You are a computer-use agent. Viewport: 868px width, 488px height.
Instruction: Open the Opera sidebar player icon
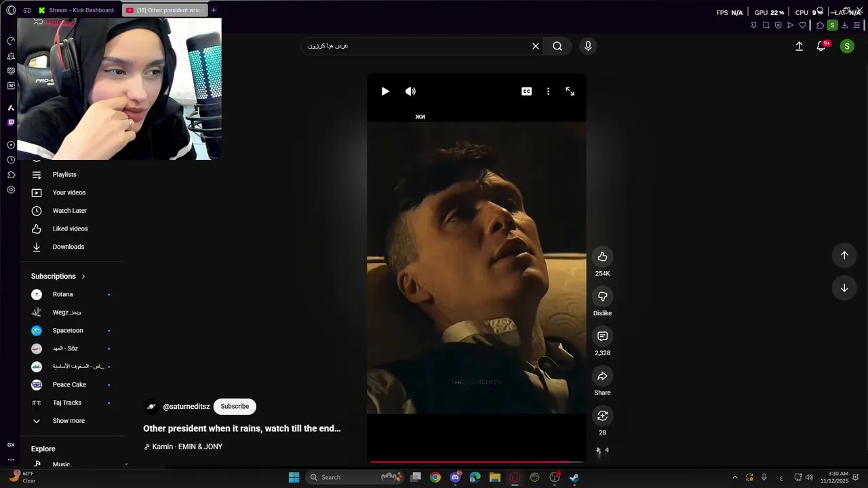point(11,144)
